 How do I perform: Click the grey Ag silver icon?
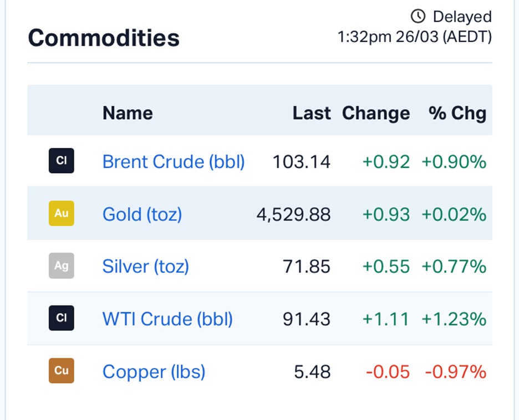[x=61, y=266]
